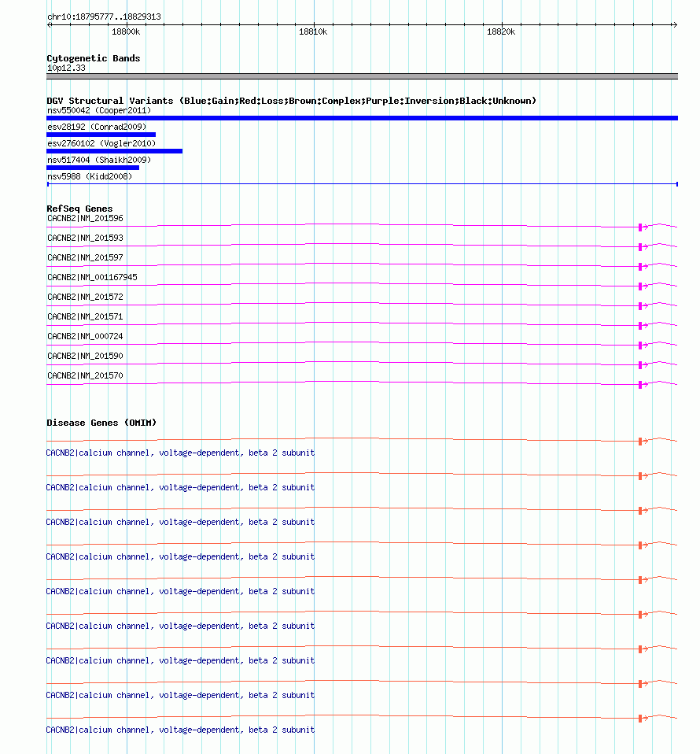Click the left arrowhead of the ruler
The width and height of the screenshot is (700, 754).
49,24
